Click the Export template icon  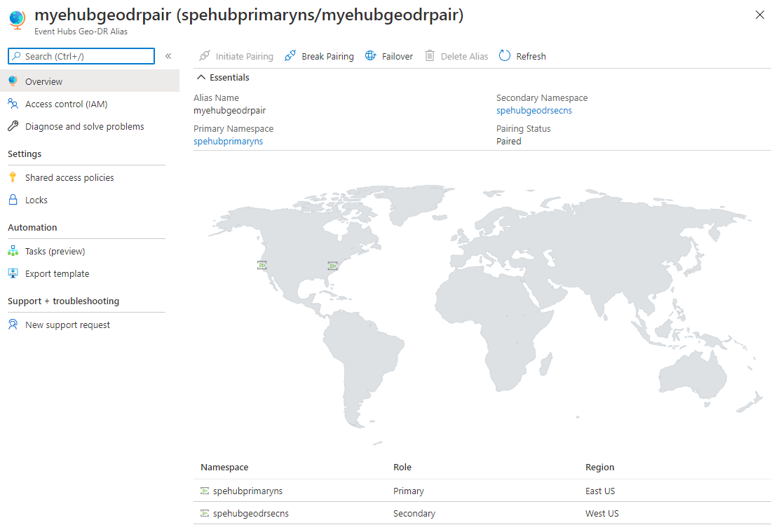click(13, 273)
